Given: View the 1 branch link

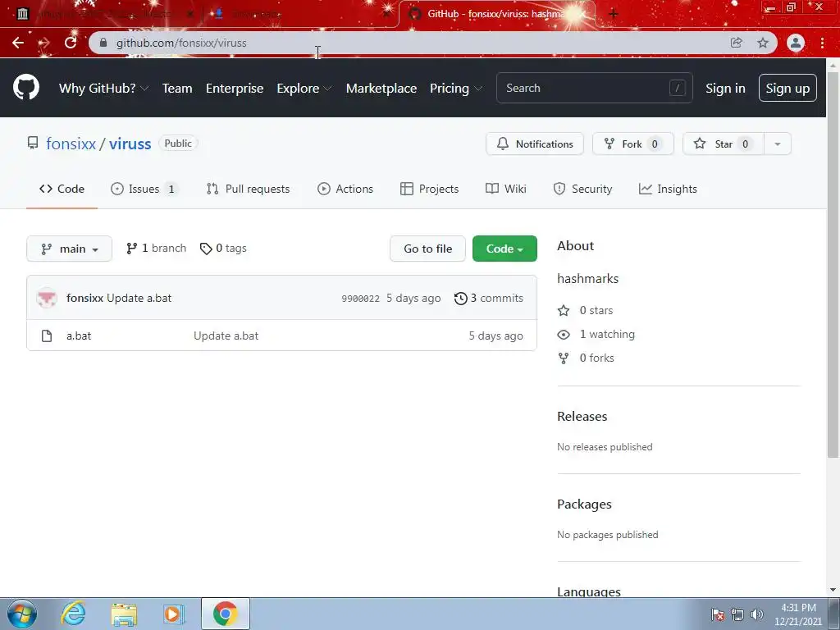Looking at the screenshot, I should 156,248.
